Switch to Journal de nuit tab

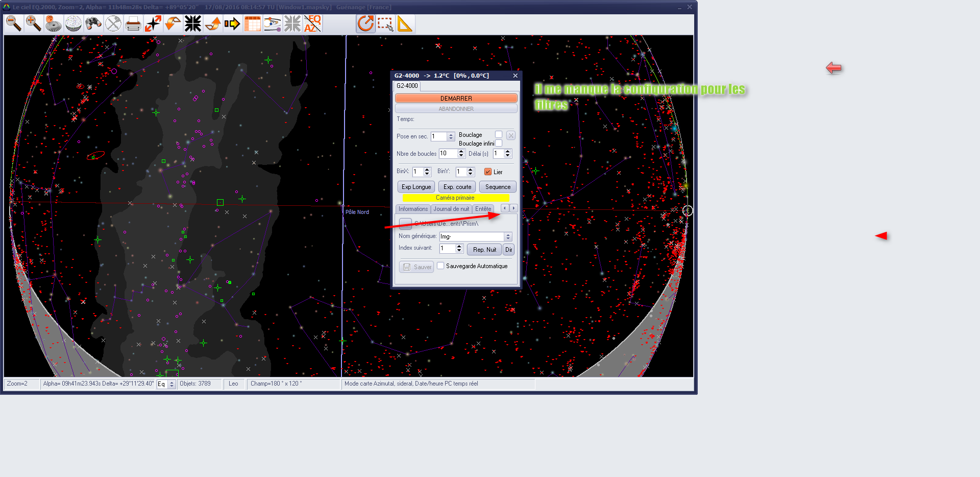click(x=451, y=209)
